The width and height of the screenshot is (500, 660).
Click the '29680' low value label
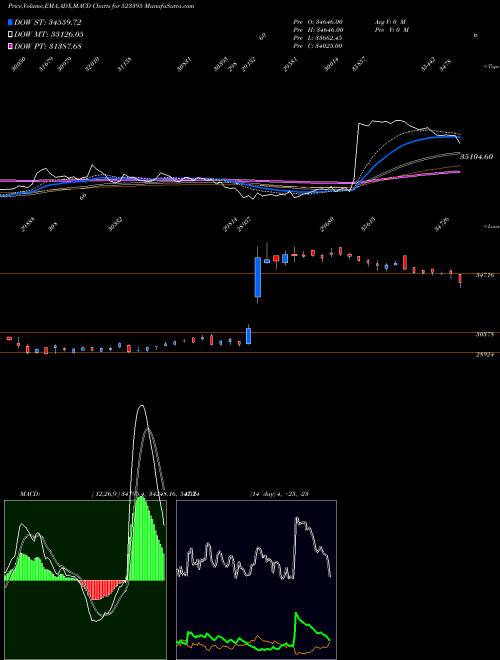pyautogui.click(x=327, y=225)
